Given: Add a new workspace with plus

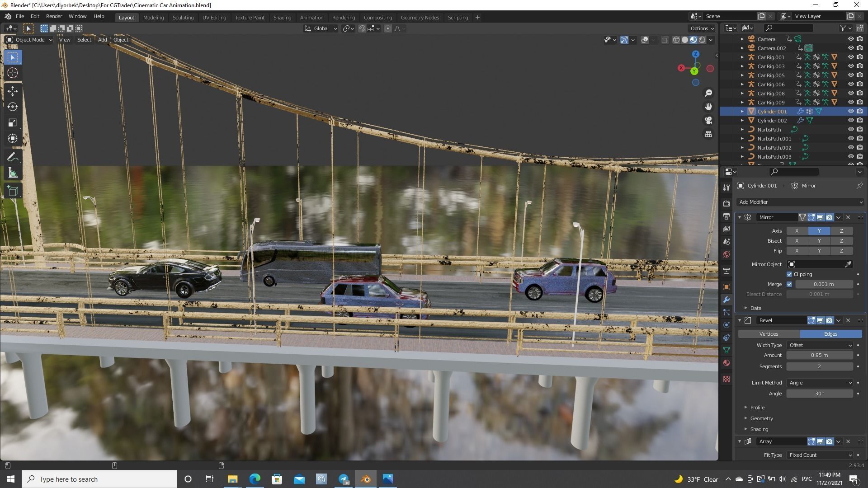Looking at the screenshot, I should pos(477,18).
